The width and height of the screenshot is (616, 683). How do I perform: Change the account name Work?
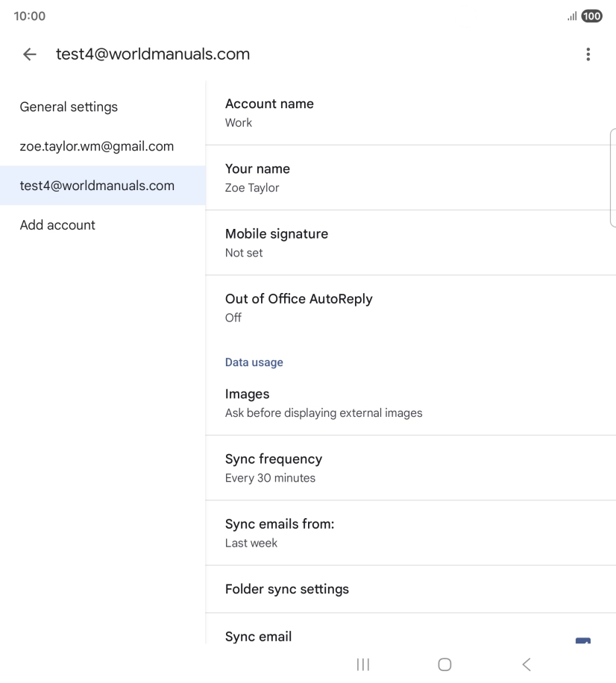410,112
